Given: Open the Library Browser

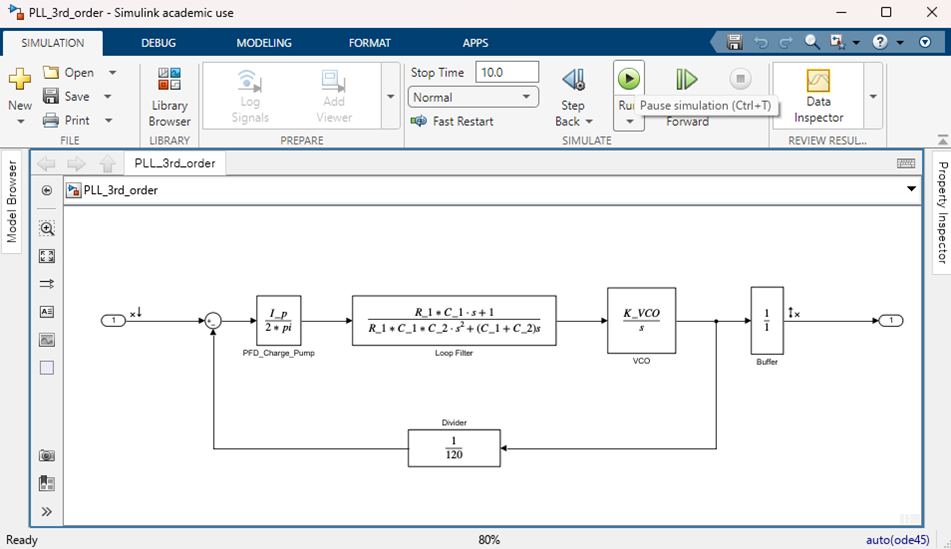Looking at the screenshot, I should [169, 97].
